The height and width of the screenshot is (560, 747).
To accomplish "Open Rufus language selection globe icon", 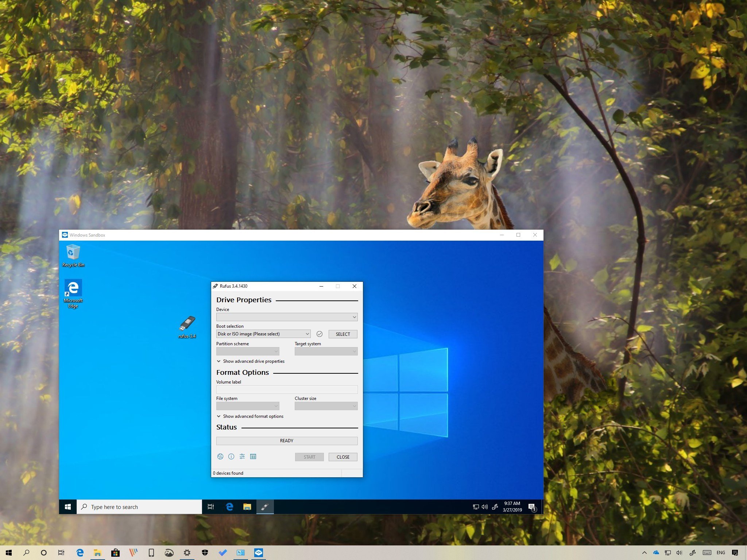I will [x=220, y=456].
